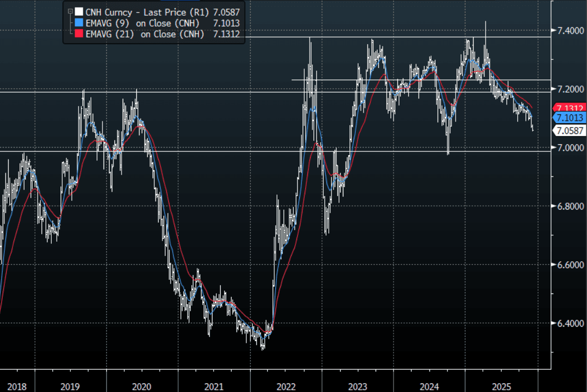The height and width of the screenshot is (392, 587).
Task: Click the blue 7.1013 price axis tag
Action: pos(570,118)
